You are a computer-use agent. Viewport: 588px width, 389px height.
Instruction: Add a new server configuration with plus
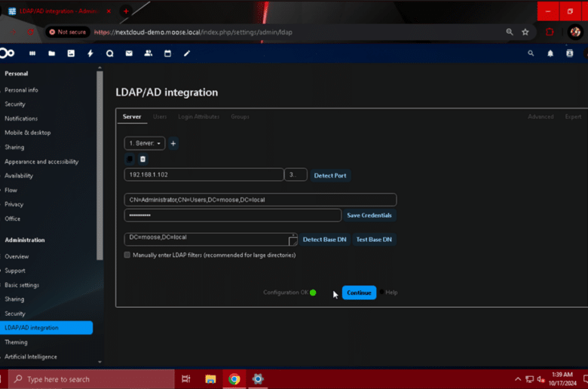[173, 143]
